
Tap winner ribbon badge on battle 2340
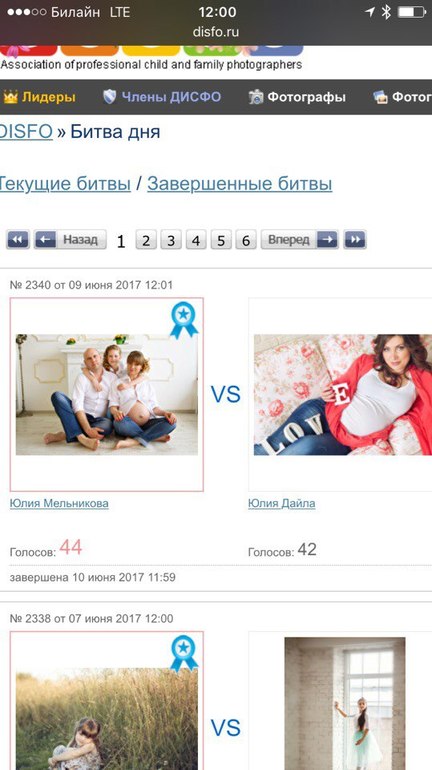click(184, 320)
